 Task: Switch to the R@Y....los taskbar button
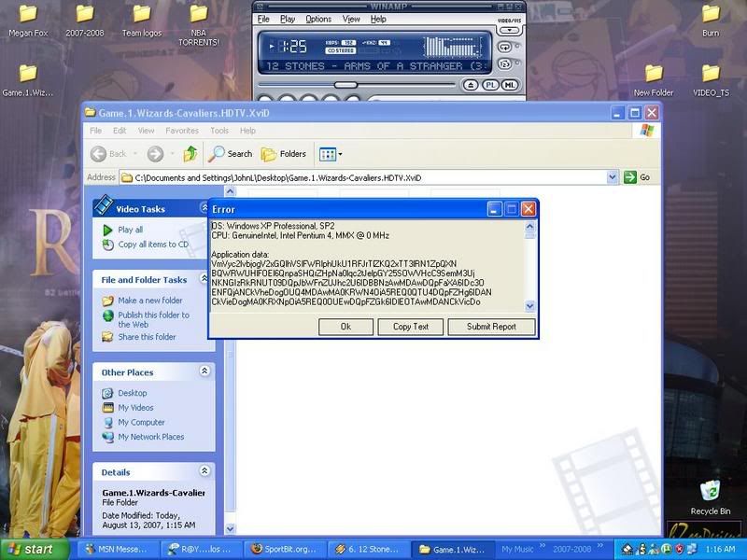(x=200, y=549)
